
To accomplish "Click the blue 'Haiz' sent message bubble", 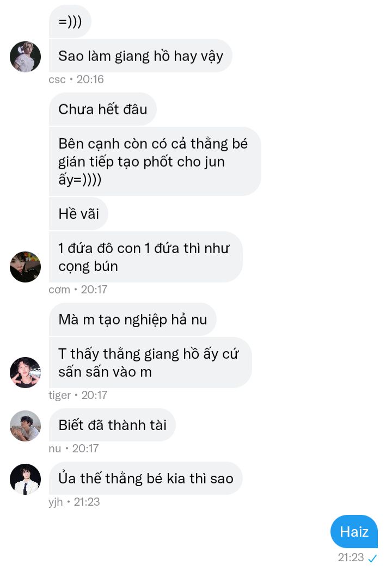I will (x=354, y=531).
